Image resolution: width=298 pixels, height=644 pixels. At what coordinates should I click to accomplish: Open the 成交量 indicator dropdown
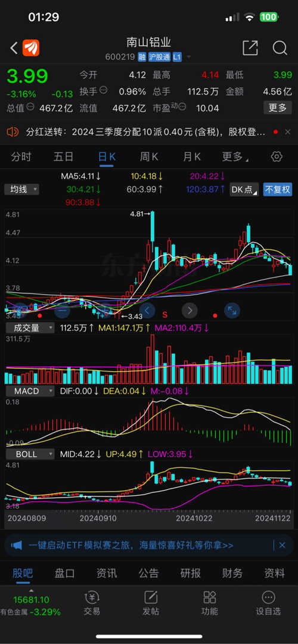coord(29,328)
